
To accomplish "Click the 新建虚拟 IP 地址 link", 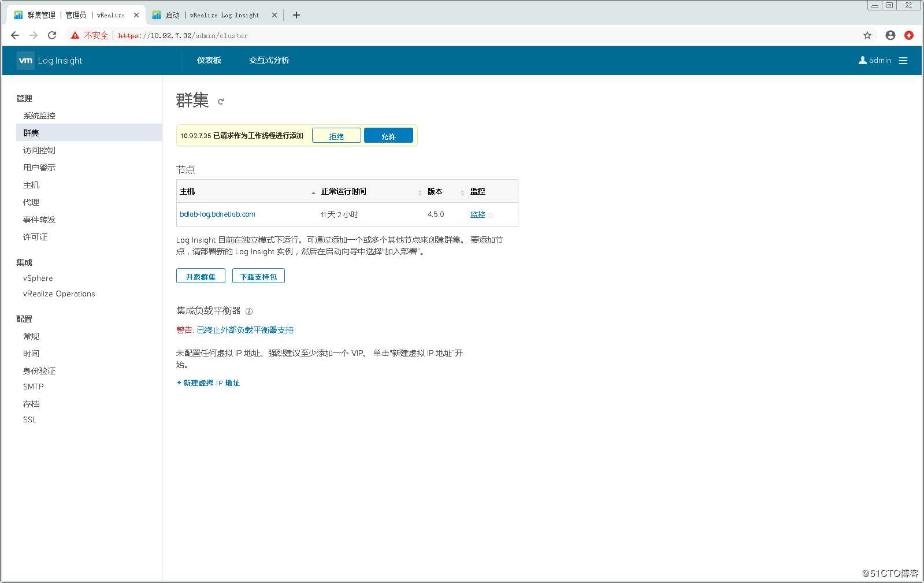I will click(208, 383).
